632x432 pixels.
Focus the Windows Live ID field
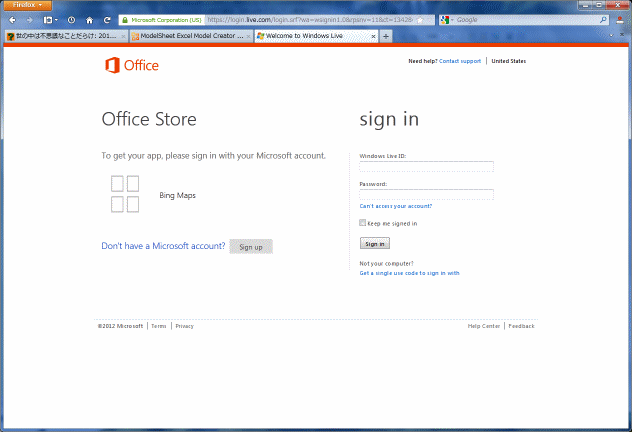point(426,166)
